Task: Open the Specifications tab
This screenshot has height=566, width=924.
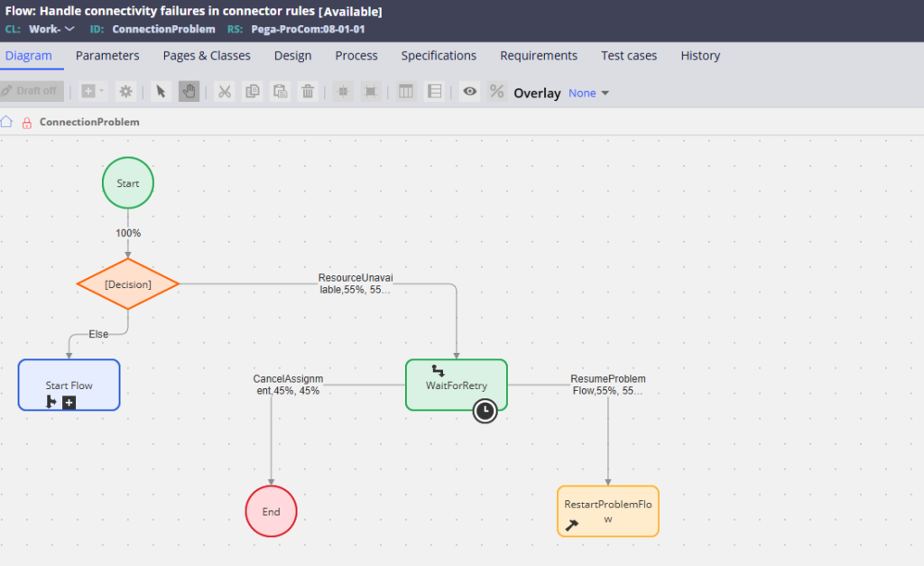Action: click(439, 55)
